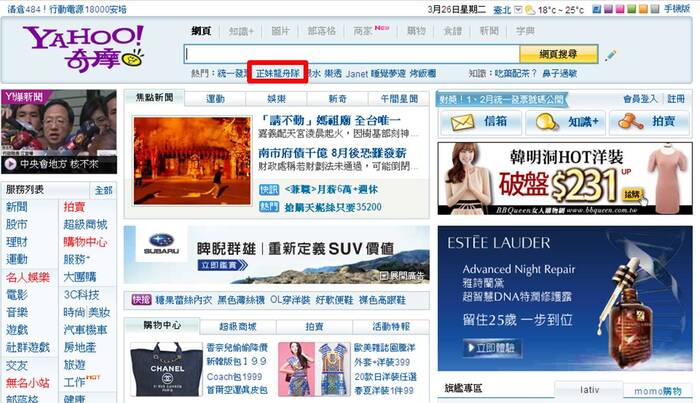Screen dimensions: 700x403
Task: Click the 網頁搜尋 search button
Action: (558, 54)
